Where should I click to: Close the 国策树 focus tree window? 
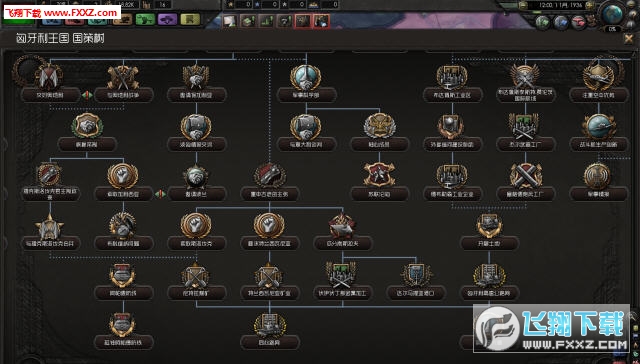tap(629, 39)
